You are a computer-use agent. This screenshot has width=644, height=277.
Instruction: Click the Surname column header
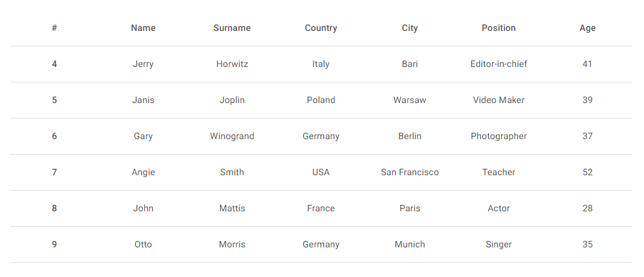(x=232, y=28)
